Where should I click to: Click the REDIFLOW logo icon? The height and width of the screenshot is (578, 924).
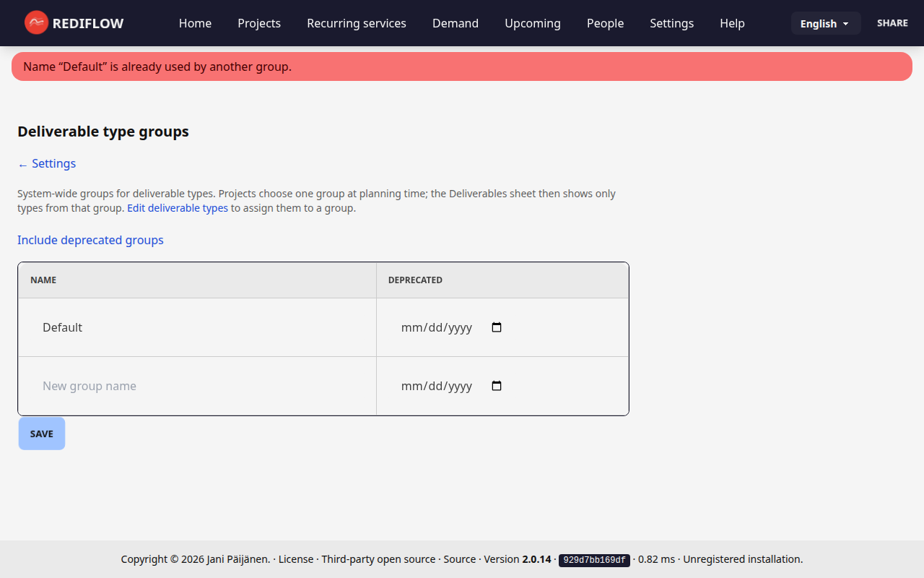click(x=36, y=22)
